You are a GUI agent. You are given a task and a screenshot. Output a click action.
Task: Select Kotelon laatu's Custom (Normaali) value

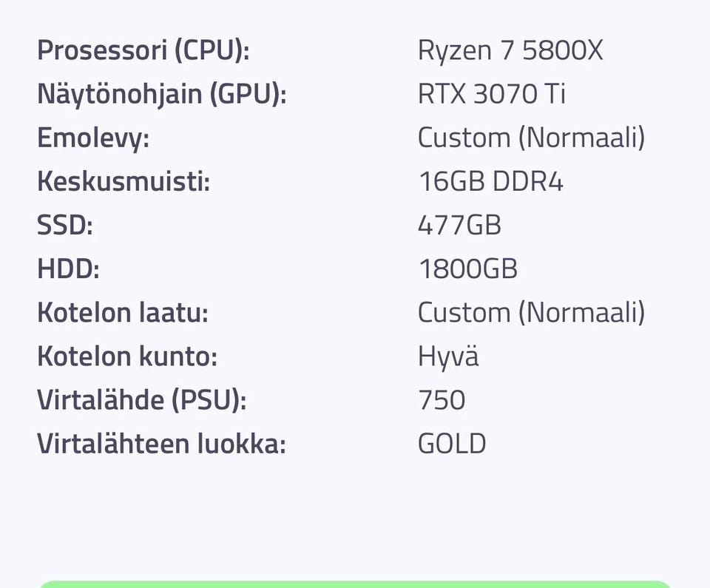(531, 313)
